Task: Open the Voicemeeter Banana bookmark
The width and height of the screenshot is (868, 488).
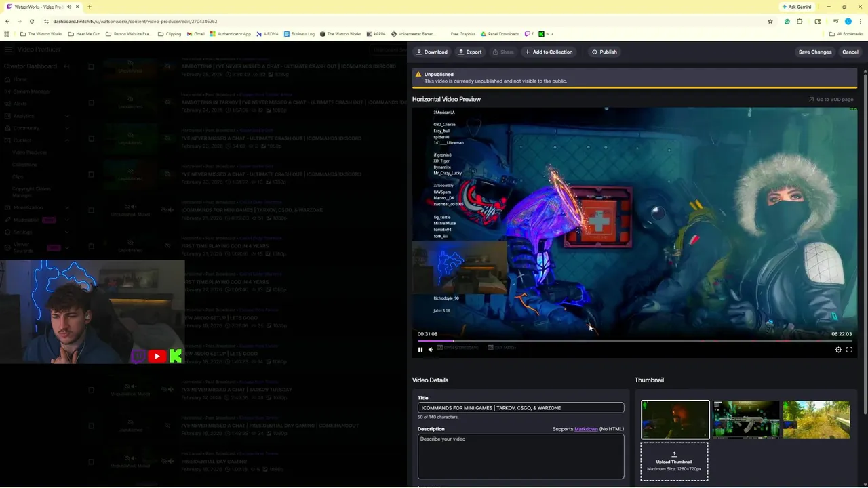Action: pyautogui.click(x=414, y=34)
